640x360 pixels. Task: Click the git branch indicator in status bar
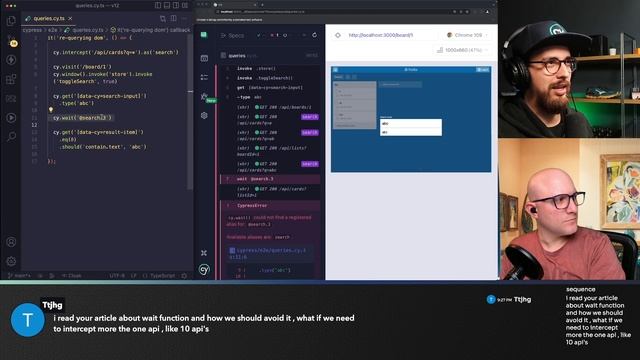19,276
